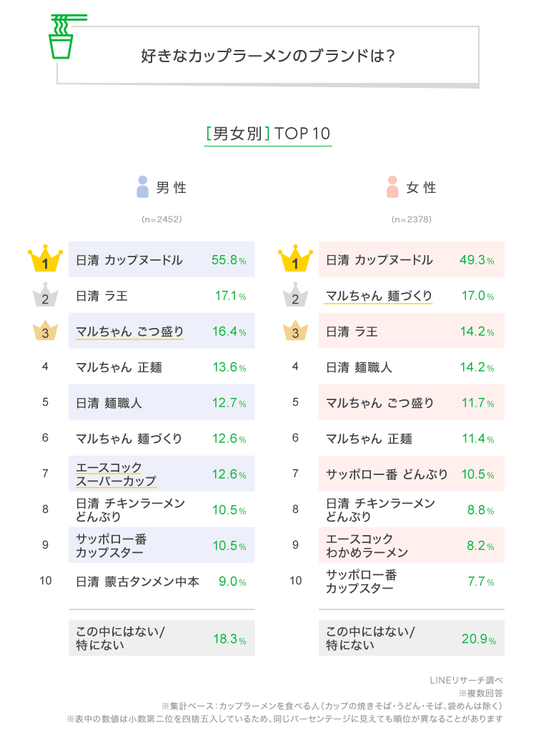
Task: Click the LINEリサーチ調べ credit text
Action: 466,680
